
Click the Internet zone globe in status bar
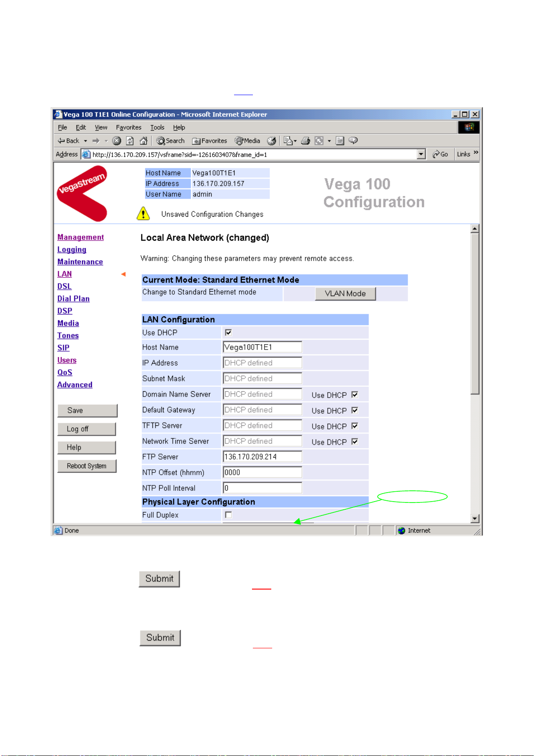coord(402,530)
